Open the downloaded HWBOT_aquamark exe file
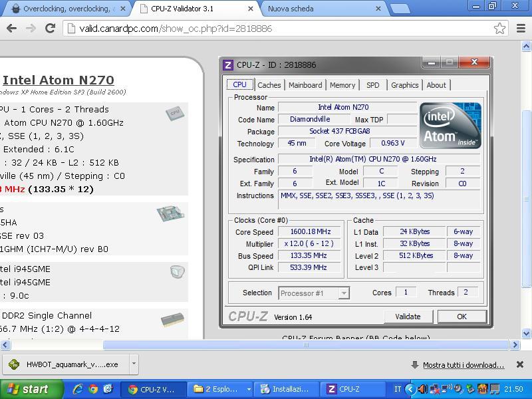Screen dimensions: 532x399 66,364
